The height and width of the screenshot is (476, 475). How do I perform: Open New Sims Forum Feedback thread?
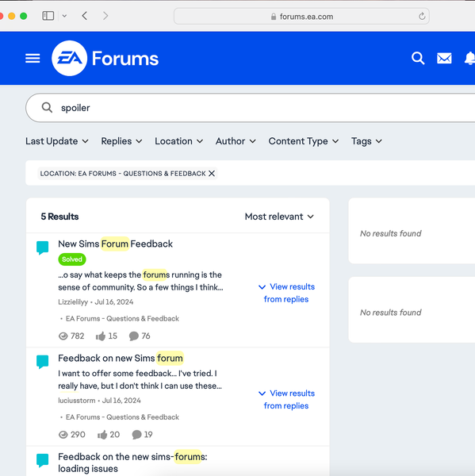(115, 244)
